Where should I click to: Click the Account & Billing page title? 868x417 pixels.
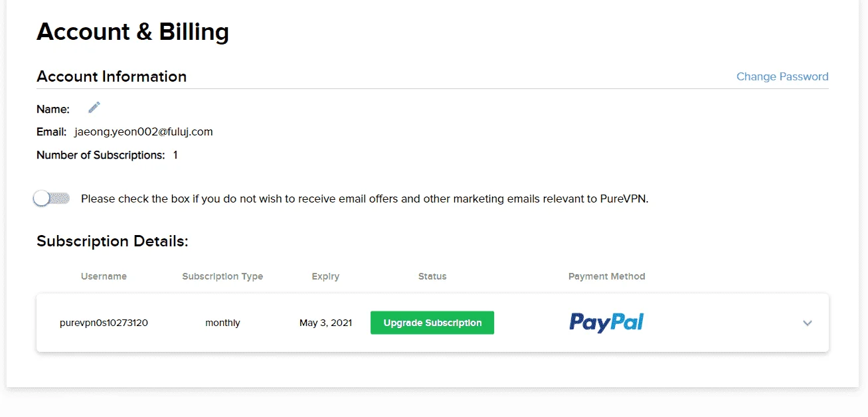click(133, 31)
